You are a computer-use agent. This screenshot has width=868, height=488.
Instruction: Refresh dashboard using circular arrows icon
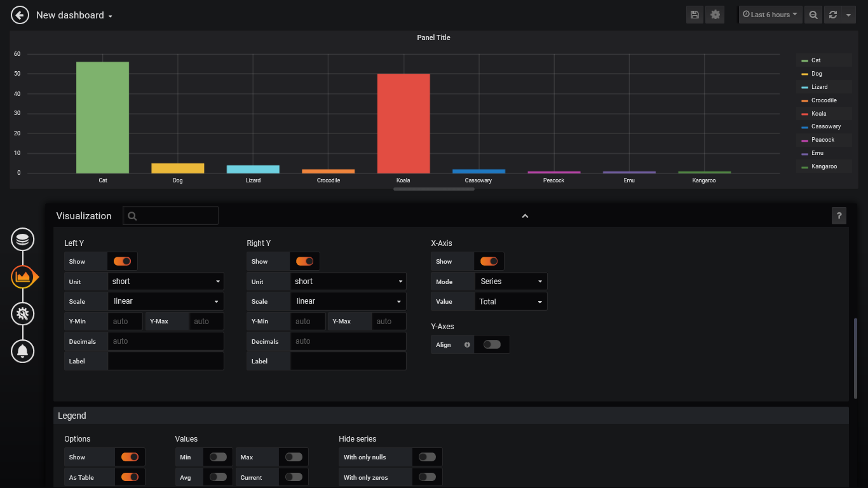pyautogui.click(x=832, y=15)
